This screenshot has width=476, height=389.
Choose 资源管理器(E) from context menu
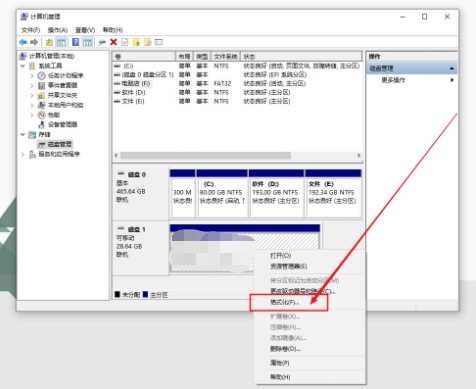[x=288, y=266]
